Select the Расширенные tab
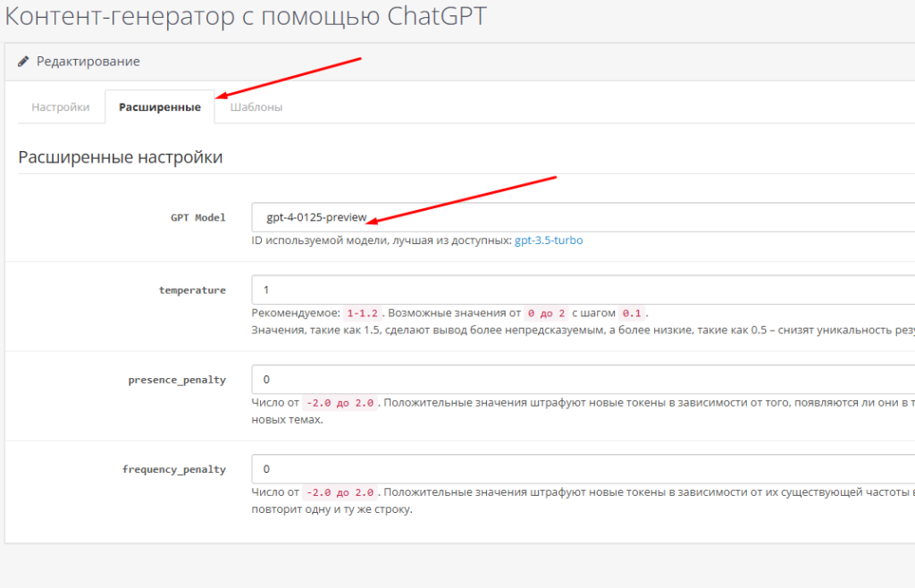915x588 pixels. (x=159, y=107)
